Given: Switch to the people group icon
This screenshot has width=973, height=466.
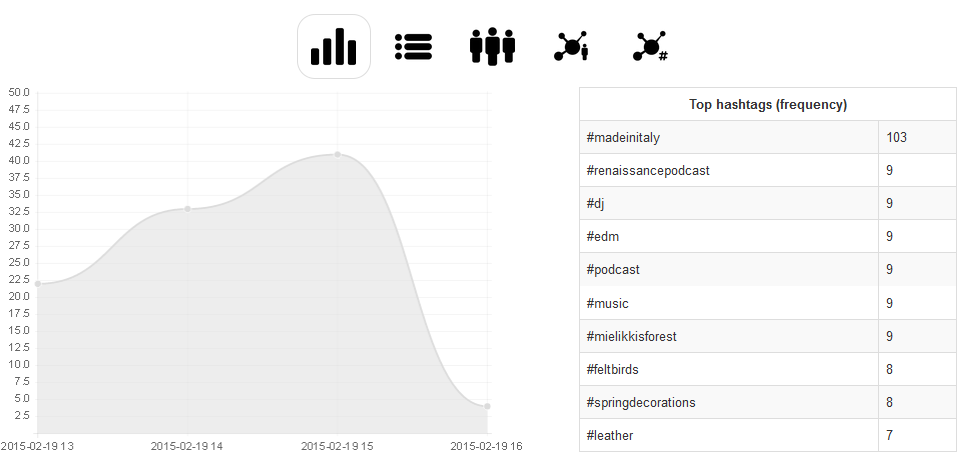Looking at the screenshot, I should [492, 46].
